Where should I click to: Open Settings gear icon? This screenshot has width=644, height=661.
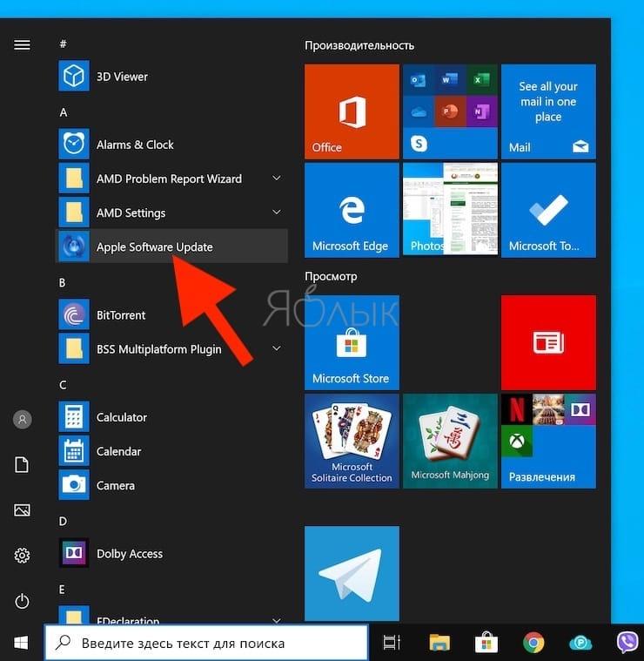pyautogui.click(x=22, y=556)
